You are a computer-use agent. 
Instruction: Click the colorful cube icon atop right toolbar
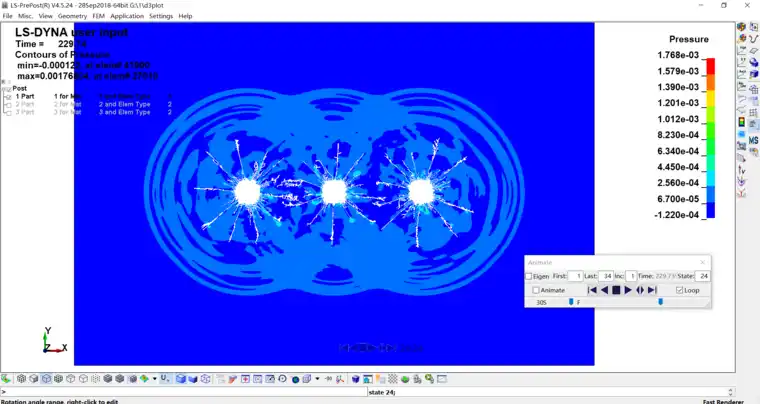[x=741, y=26]
